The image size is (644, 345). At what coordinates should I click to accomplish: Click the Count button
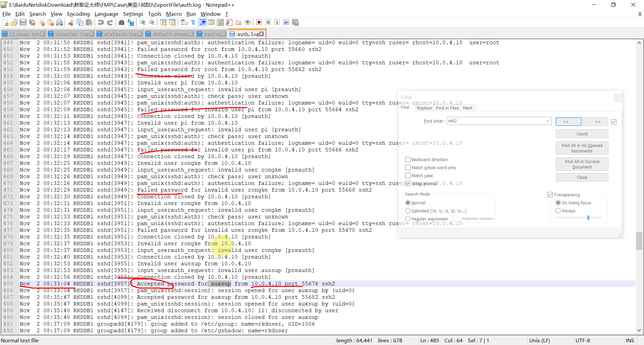point(582,134)
